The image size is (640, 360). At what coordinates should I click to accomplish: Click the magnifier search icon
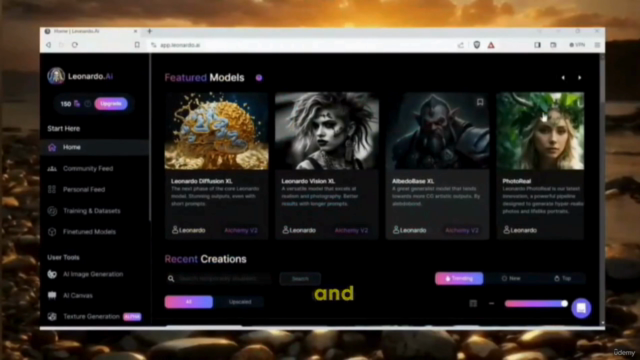coord(171,278)
